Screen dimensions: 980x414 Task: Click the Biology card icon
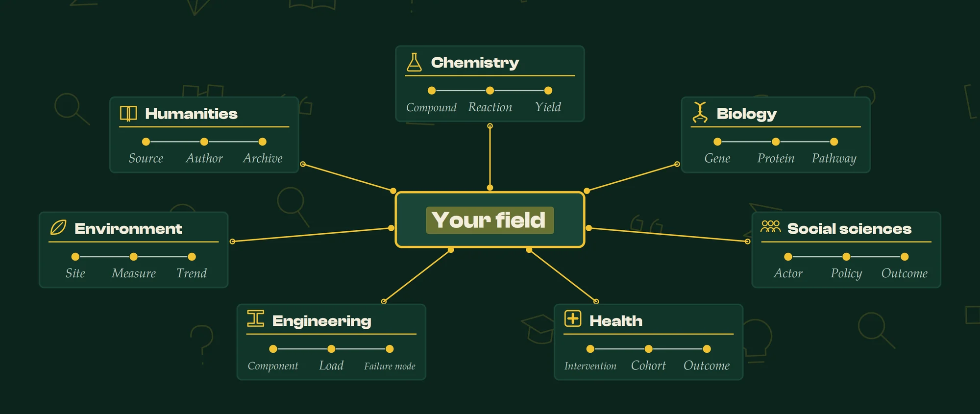point(700,112)
